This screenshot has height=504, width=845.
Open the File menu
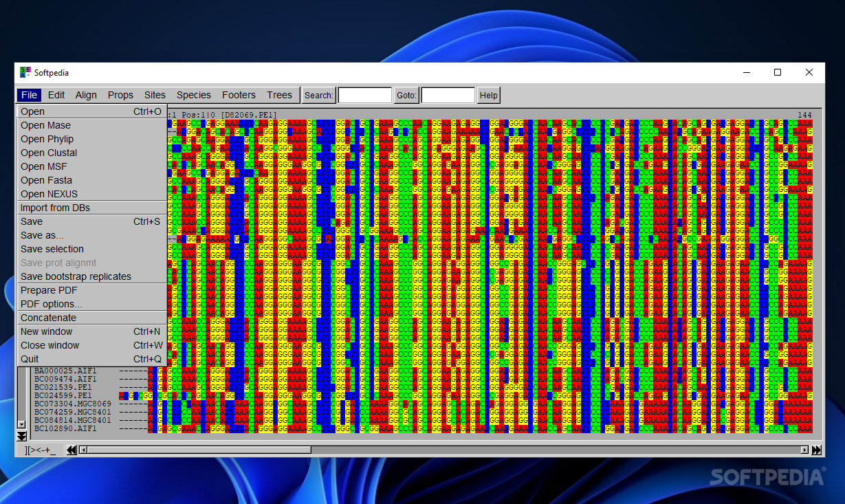click(x=29, y=95)
